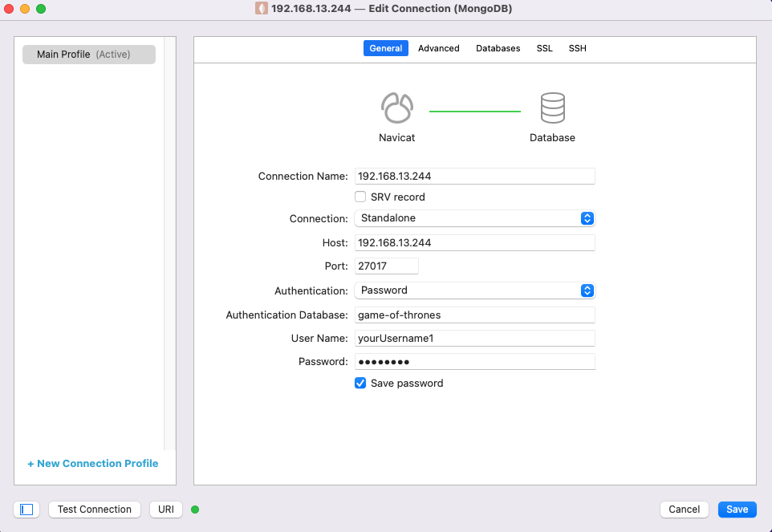772x532 pixels.
Task: Click the profile list scrollbar
Action: 170,244
